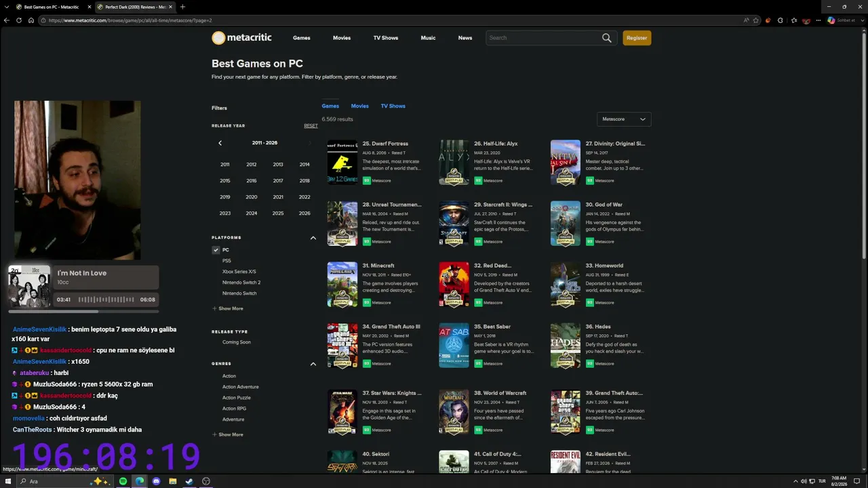Screen dimensions: 868x488
Task: Open Spotify from the taskbar
Action: tap(123, 481)
